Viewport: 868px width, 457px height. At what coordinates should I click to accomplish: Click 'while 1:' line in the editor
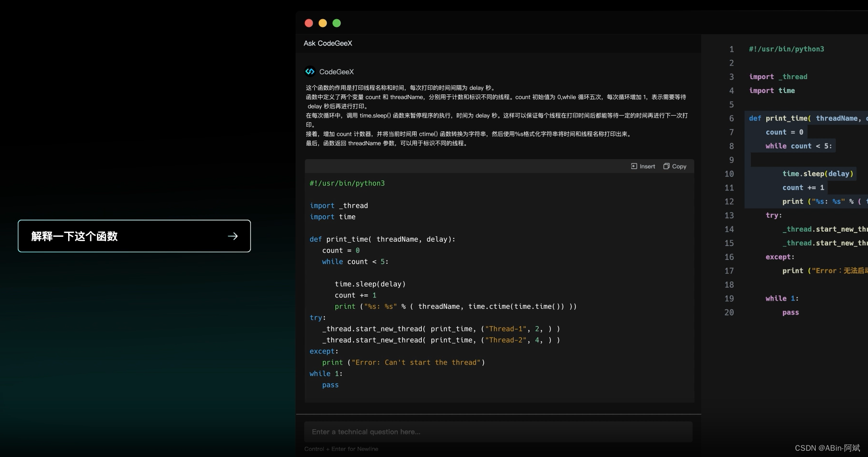pyautogui.click(x=782, y=298)
